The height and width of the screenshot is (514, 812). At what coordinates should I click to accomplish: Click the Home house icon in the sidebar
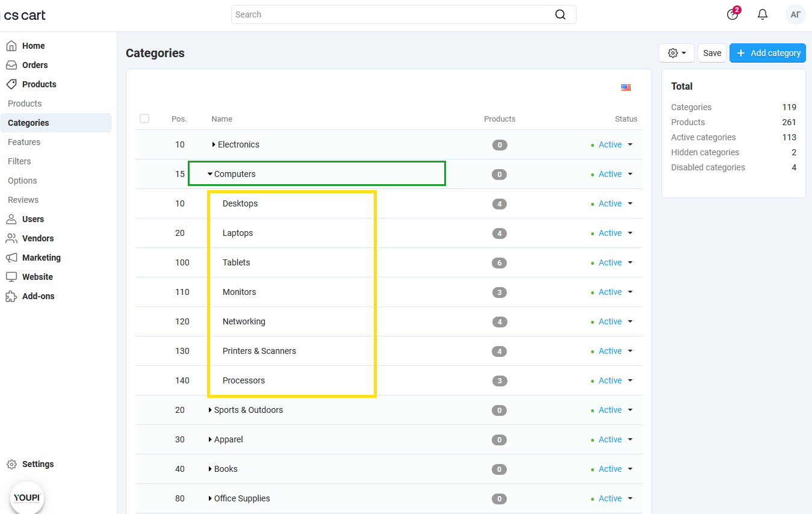[x=11, y=46]
